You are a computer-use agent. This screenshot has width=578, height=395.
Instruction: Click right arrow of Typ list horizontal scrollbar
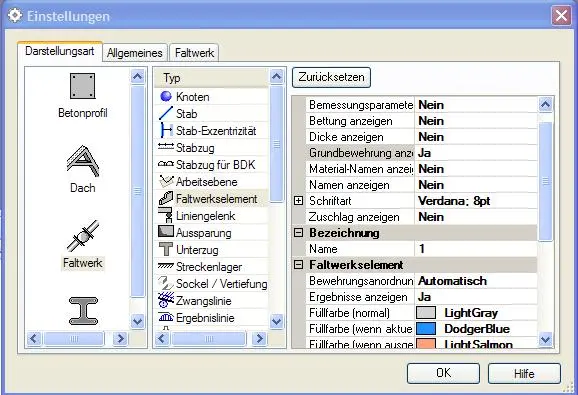(260, 338)
